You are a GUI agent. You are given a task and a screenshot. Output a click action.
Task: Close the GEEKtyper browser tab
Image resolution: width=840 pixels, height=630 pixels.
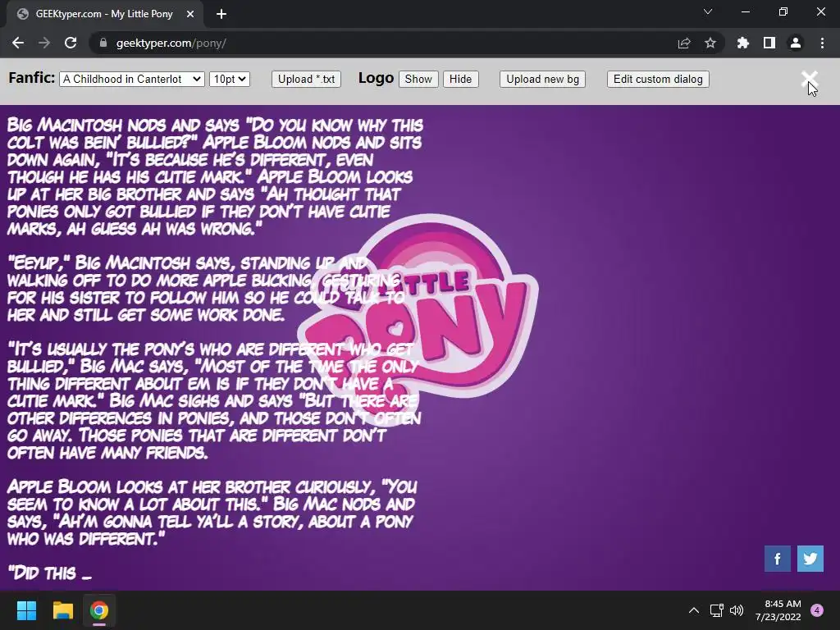click(190, 14)
